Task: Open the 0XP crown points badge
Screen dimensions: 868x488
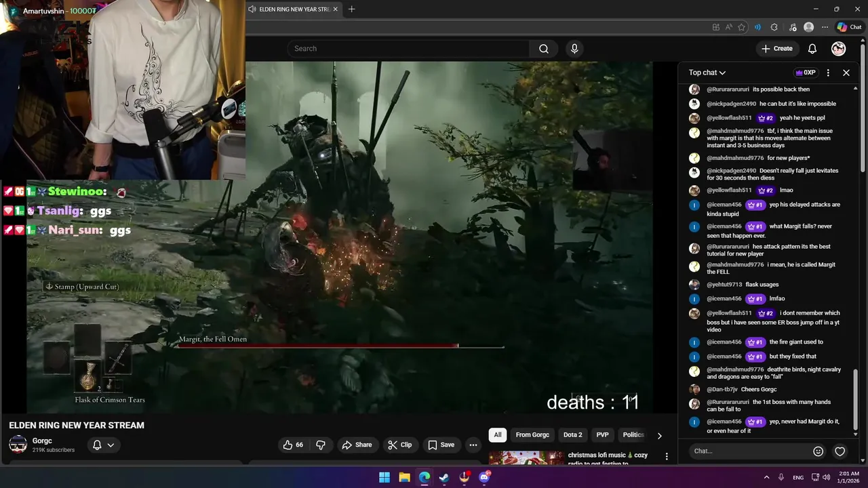Action: [806, 73]
